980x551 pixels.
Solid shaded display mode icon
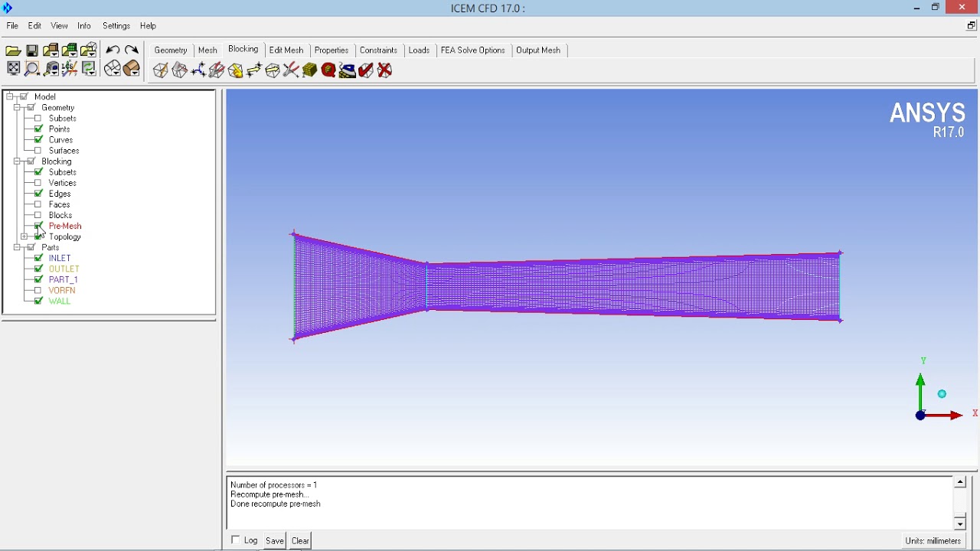click(x=132, y=69)
